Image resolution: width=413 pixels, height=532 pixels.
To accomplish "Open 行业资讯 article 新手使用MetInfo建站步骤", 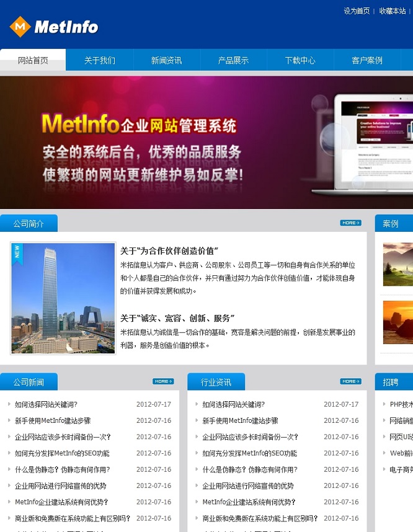I will click(240, 420).
